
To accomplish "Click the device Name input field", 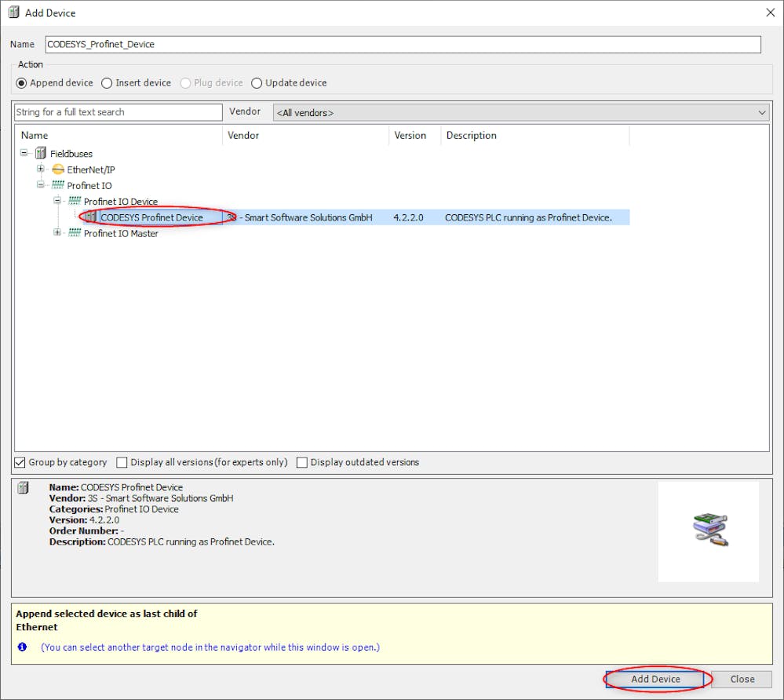I will pyautogui.click(x=403, y=44).
